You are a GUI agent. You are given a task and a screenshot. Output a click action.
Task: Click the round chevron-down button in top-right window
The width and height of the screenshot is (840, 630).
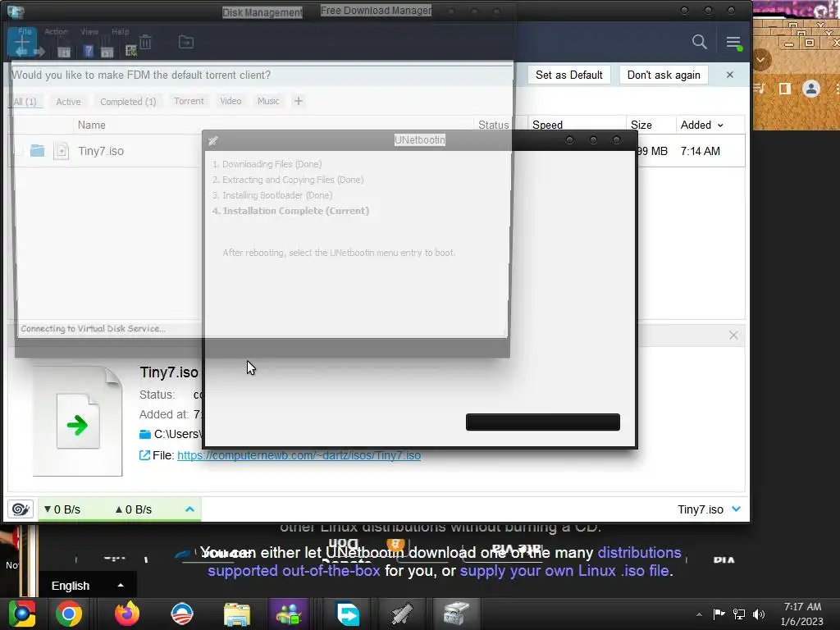pos(760,59)
